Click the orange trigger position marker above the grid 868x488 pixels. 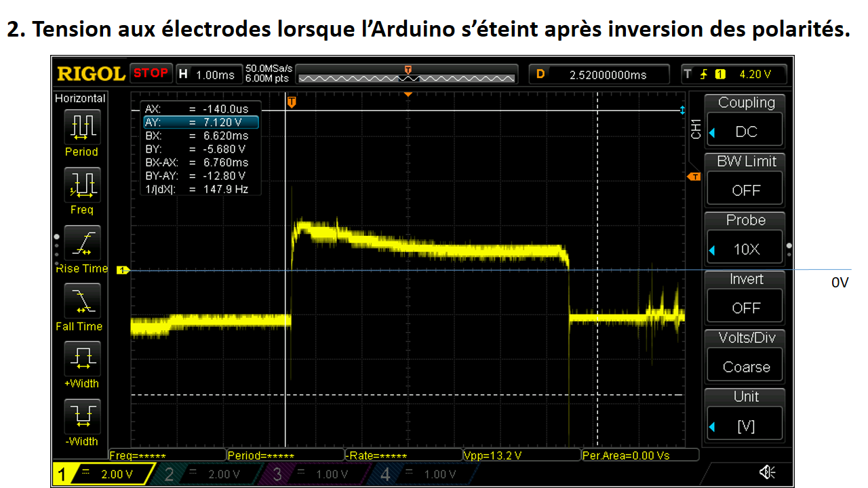(x=408, y=94)
